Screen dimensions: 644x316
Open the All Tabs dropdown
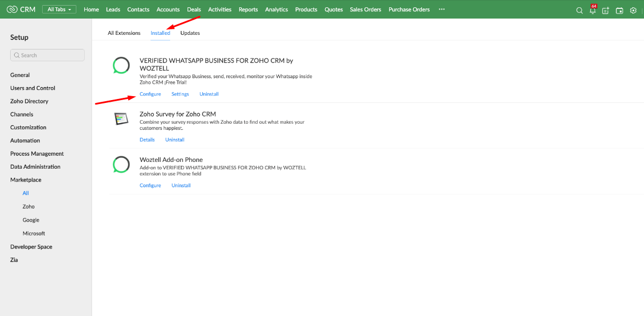[59, 10]
